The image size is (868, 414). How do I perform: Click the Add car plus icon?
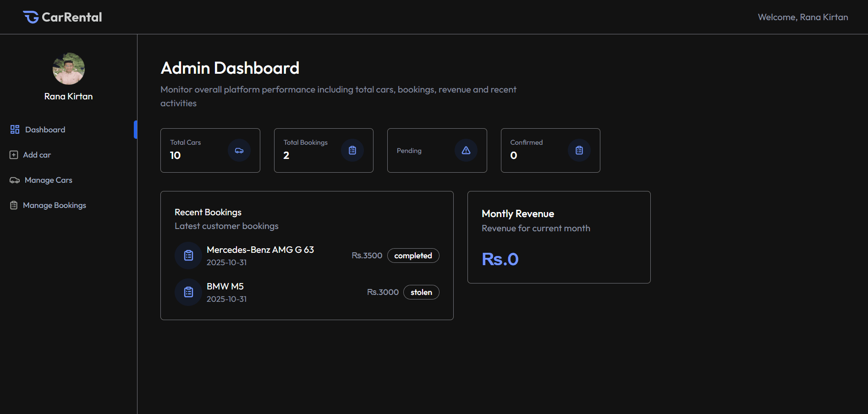coord(14,155)
